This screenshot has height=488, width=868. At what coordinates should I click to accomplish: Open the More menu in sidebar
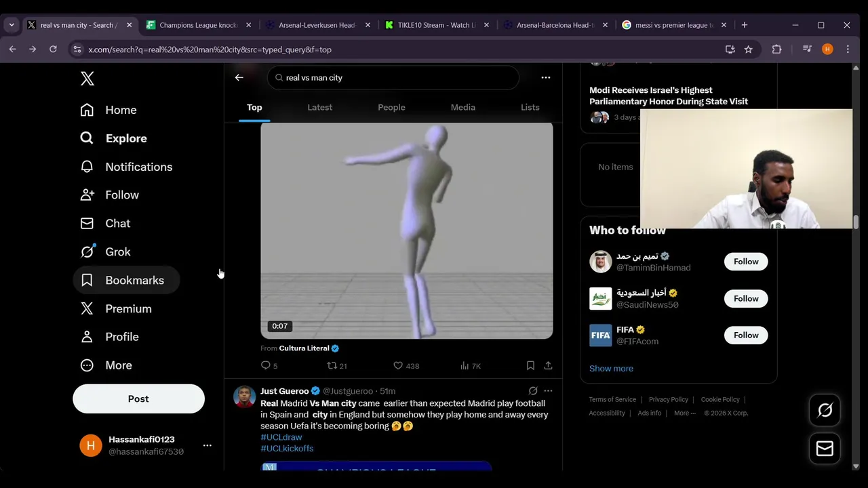[x=106, y=365]
